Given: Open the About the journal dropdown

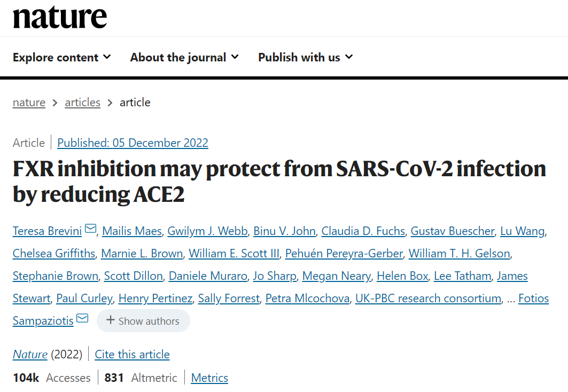Looking at the screenshot, I should click(184, 57).
